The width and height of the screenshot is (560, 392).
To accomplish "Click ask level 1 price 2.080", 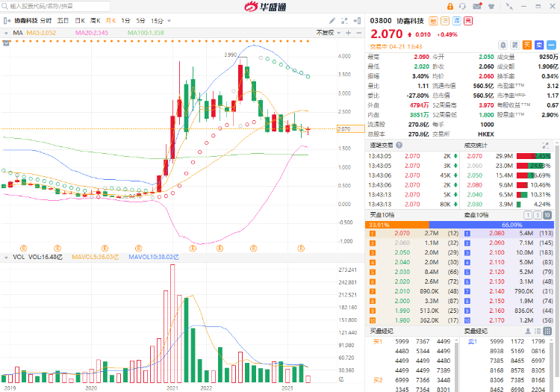I will 497,233.
